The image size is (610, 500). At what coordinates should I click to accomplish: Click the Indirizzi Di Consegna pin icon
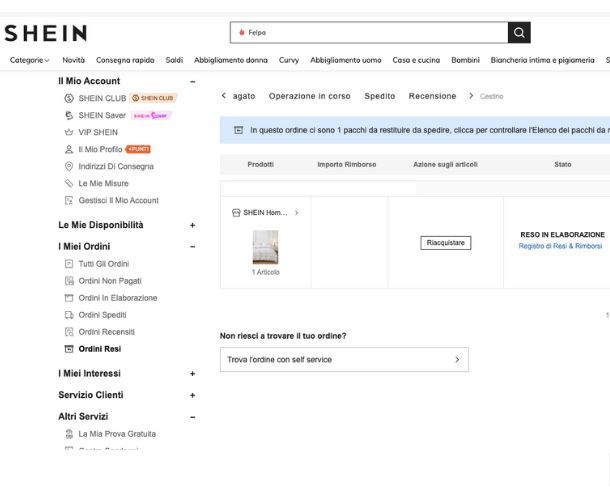point(69,167)
